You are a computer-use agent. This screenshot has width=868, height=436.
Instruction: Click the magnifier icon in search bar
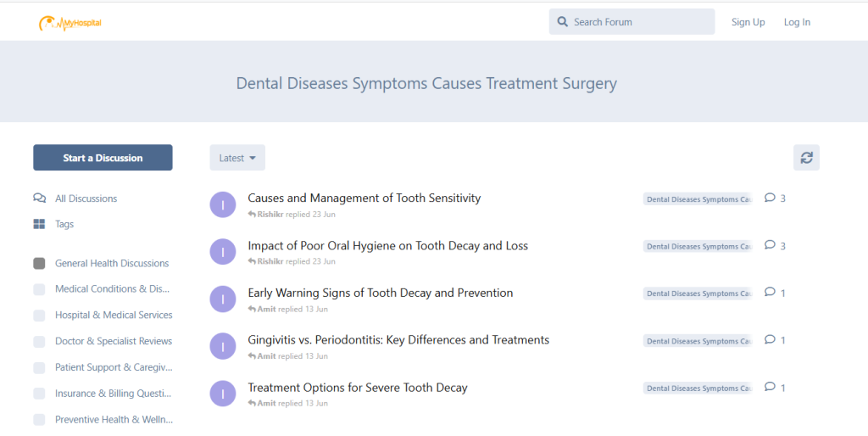(x=562, y=22)
